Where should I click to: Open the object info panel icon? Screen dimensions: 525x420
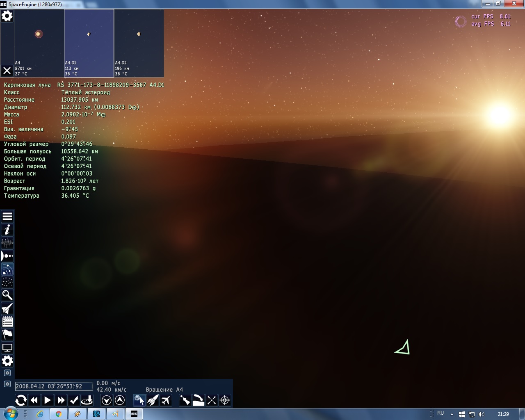click(7, 230)
